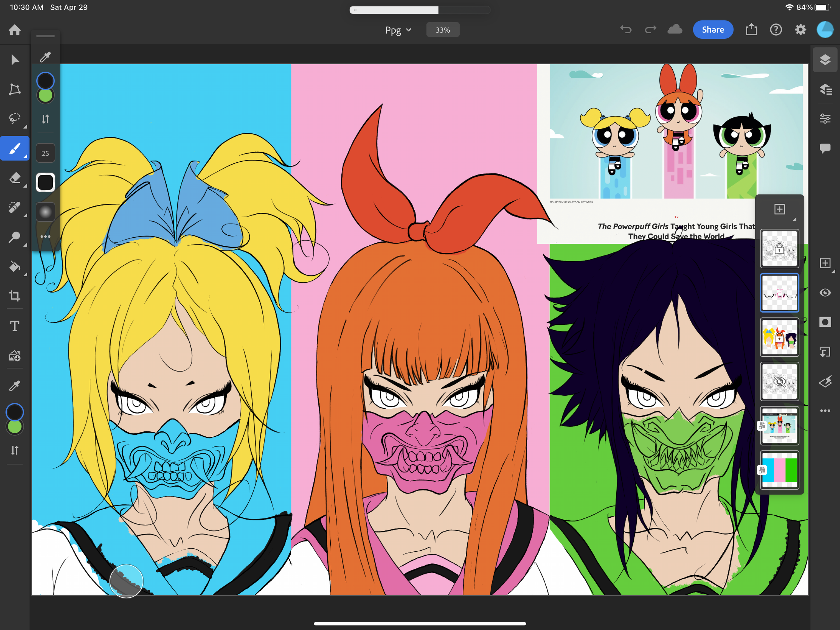The image size is (840, 630).
Task: Open the export (publish) icon
Action: click(x=751, y=29)
